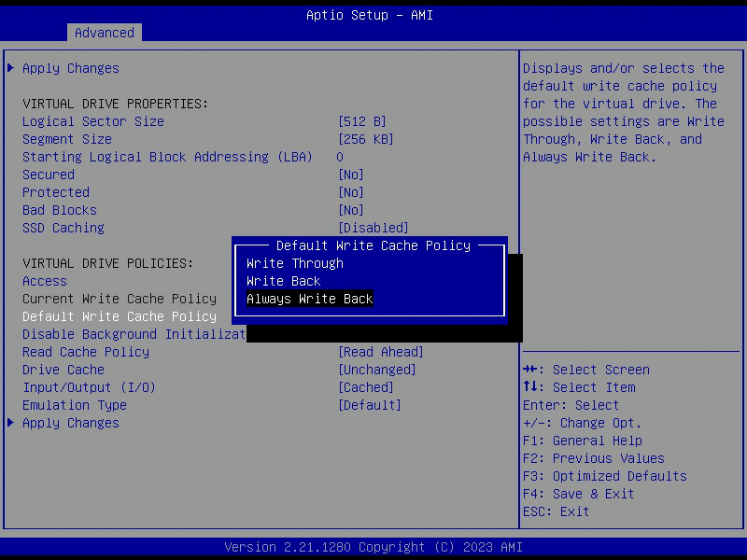Screen dimensions: 747x560
Task: Select the Bad Blocks label
Action: tap(60, 210)
